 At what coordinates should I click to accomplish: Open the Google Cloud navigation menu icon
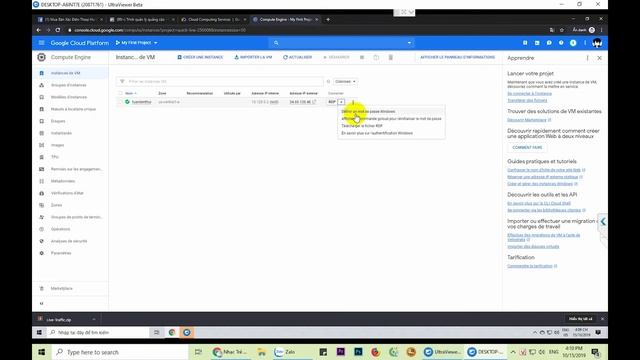point(42,43)
